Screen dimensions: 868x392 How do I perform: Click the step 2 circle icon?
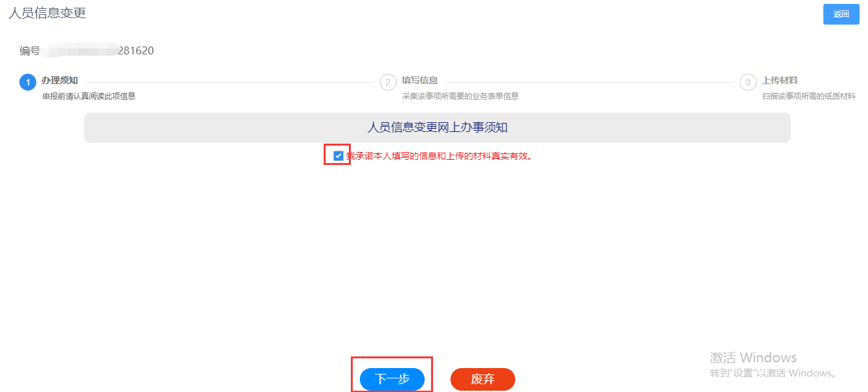click(388, 82)
